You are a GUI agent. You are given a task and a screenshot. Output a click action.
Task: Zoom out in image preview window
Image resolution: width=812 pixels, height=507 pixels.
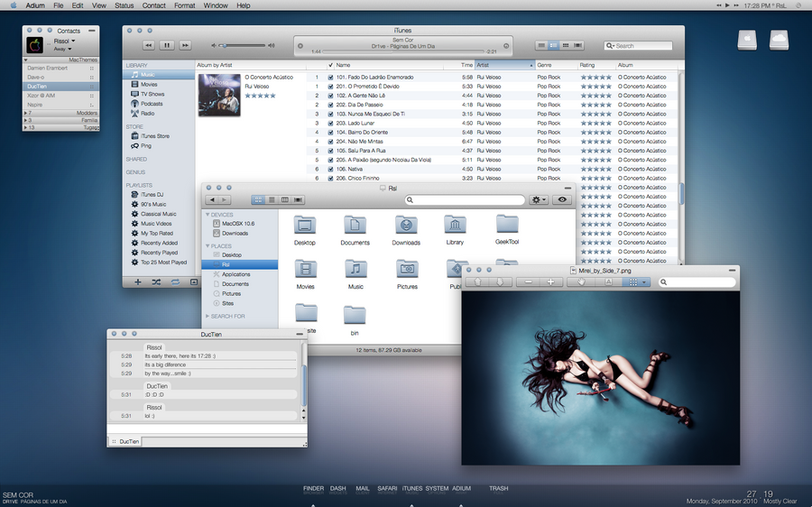pyautogui.click(x=528, y=282)
